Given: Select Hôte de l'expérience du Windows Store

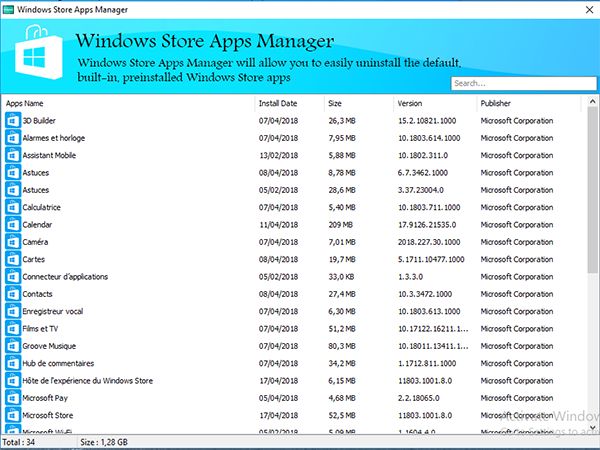Looking at the screenshot, I should 88,381.
